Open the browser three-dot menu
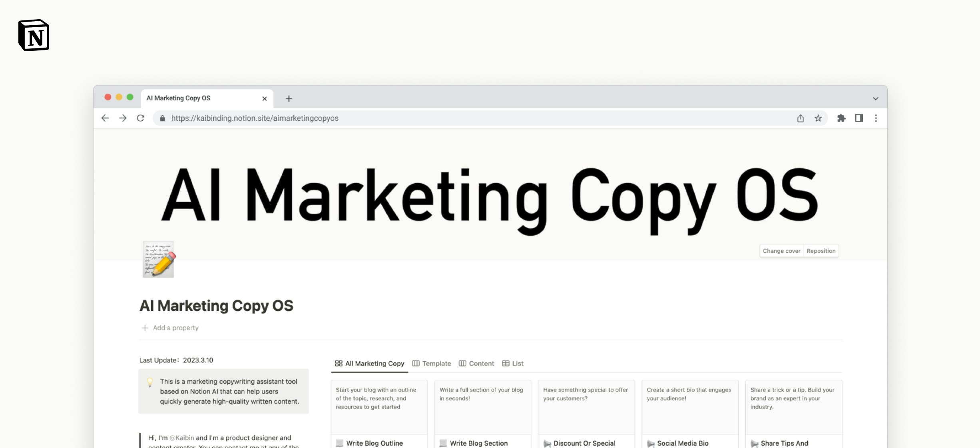Screen dimensions: 980x448 pos(876,118)
